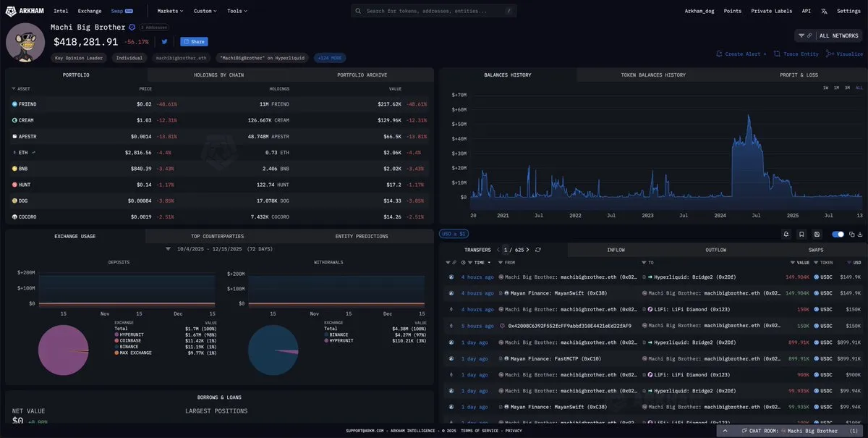
Task: Click the Trace Entity link
Action: click(796, 54)
